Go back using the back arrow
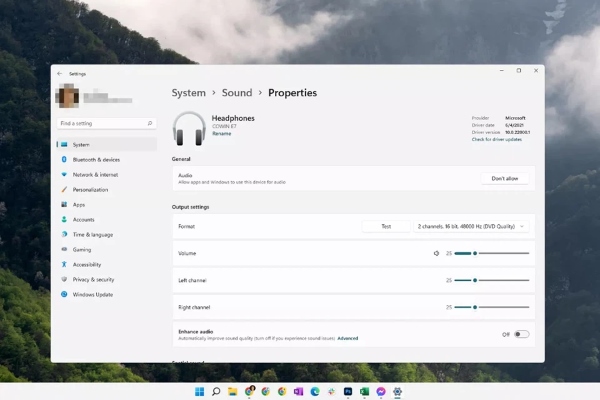600x400 pixels. [59, 73]
